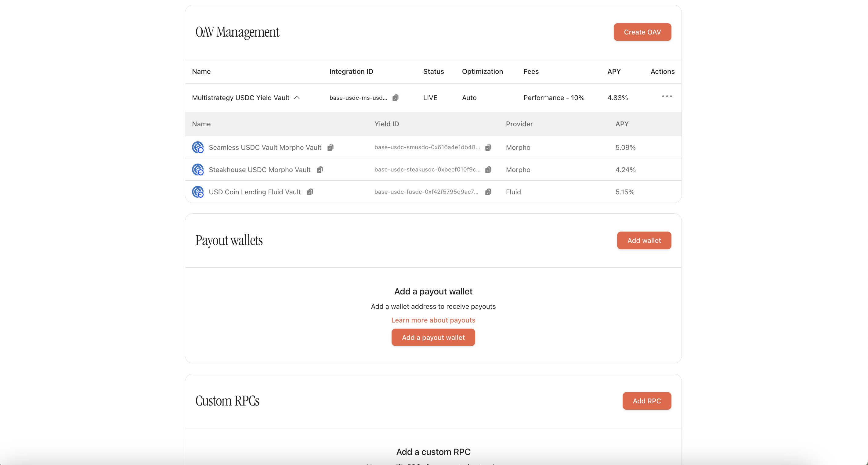The image size is (868, 465).
Task: Click the Performance - 10% fees cell
Action: click(x=554, y=98)
